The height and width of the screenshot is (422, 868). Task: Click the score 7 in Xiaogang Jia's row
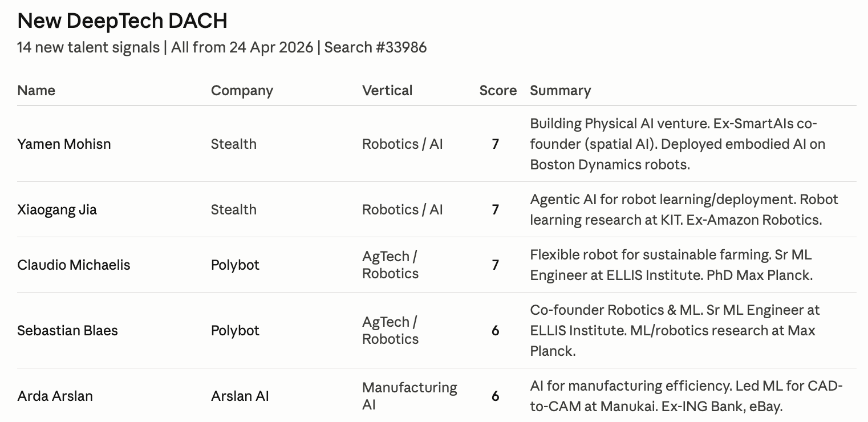495,210
